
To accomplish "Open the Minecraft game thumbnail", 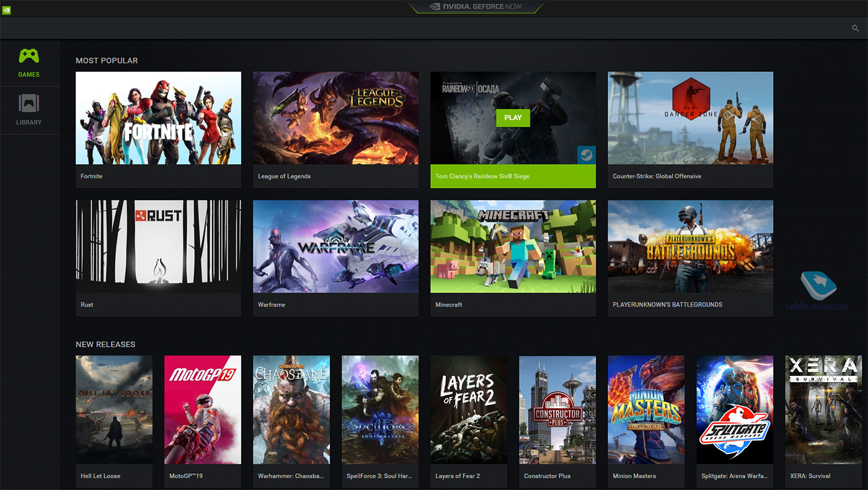I will tap(513, 246).
